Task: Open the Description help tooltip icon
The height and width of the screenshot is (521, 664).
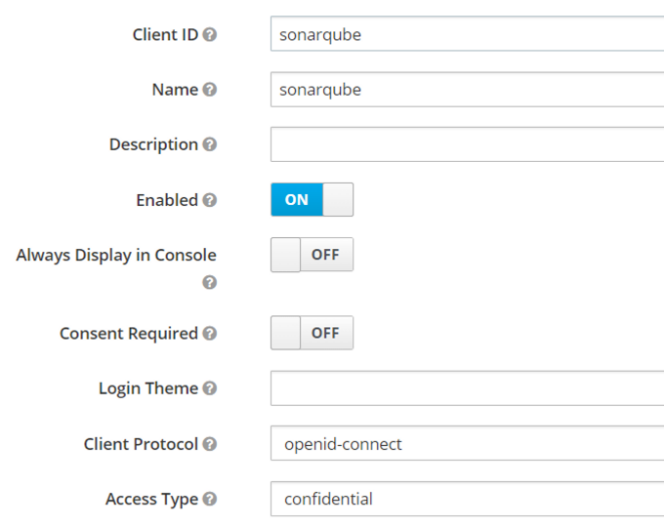Action: [x=210, y=144]
